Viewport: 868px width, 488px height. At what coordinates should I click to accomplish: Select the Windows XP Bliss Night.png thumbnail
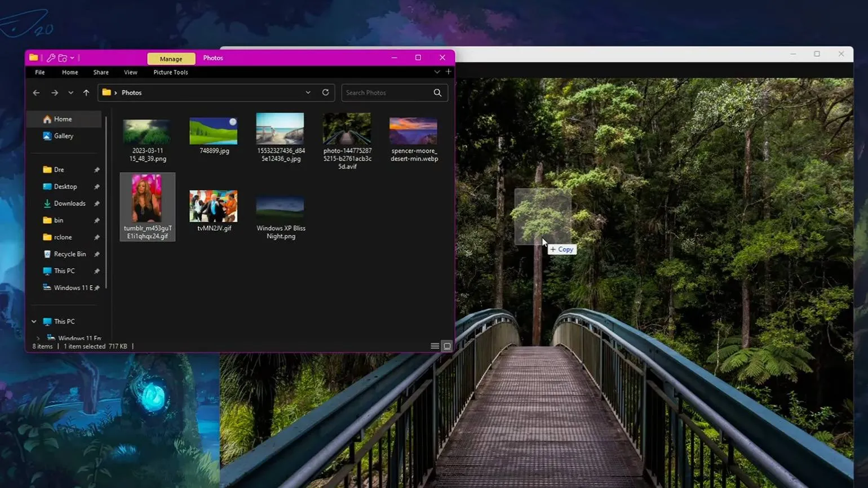point(280,207)
